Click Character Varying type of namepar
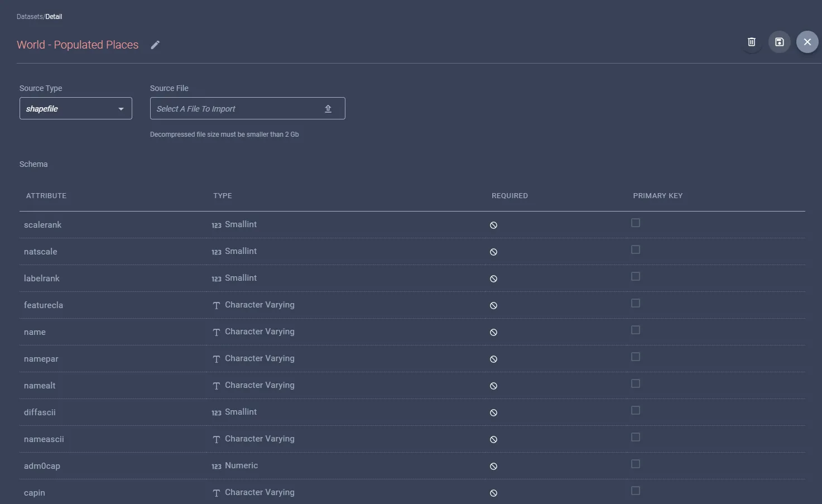The width and height of the screenshot is (822, 504). tap(259, 358)
